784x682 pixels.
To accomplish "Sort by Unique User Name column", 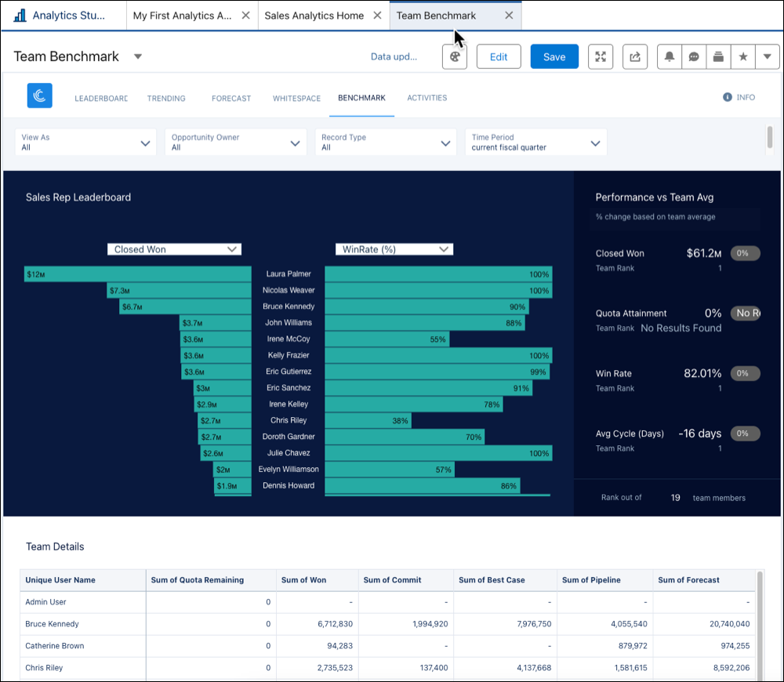I will [83, 580].
